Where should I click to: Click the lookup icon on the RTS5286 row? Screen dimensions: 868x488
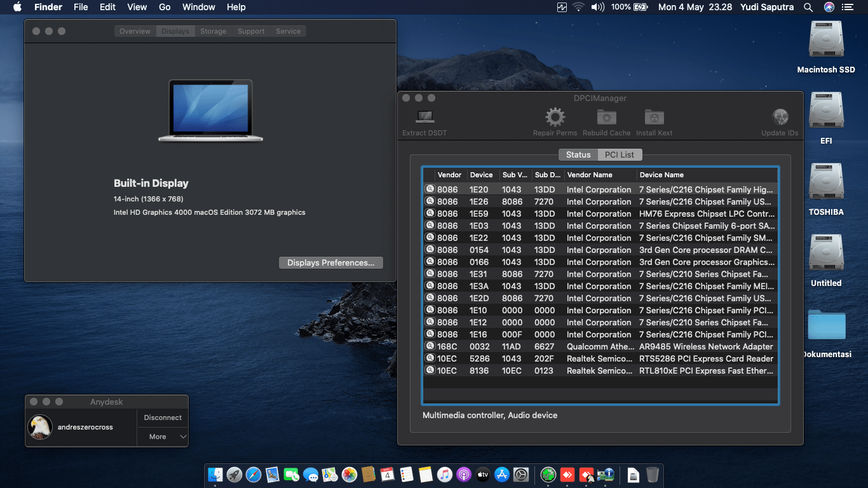coord(430,358)
